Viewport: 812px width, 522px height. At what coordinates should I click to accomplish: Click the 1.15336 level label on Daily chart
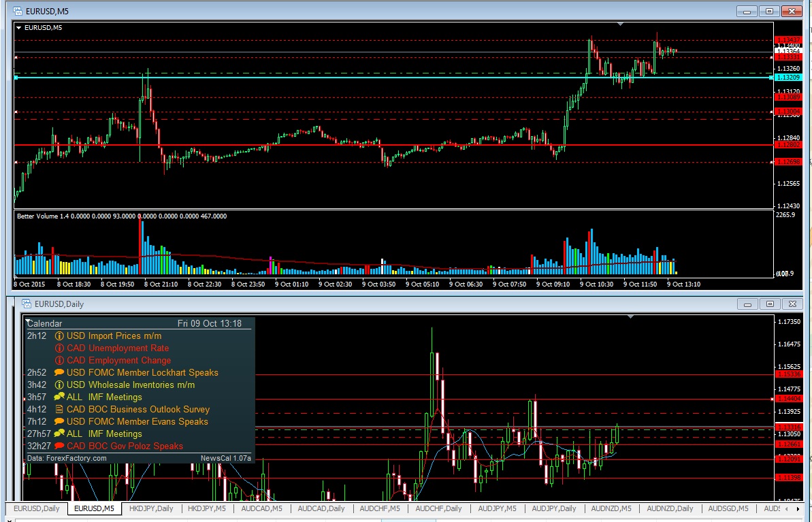(x=788, y=374)
